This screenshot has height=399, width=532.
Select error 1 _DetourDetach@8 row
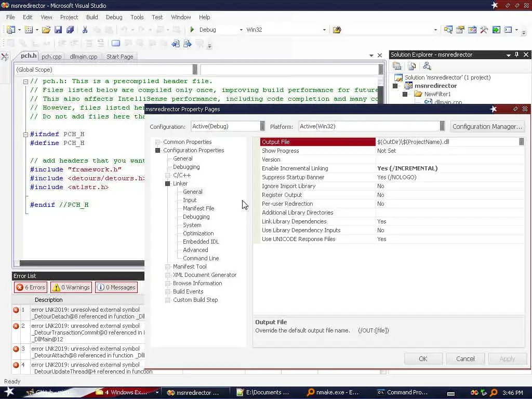(79, 313)
